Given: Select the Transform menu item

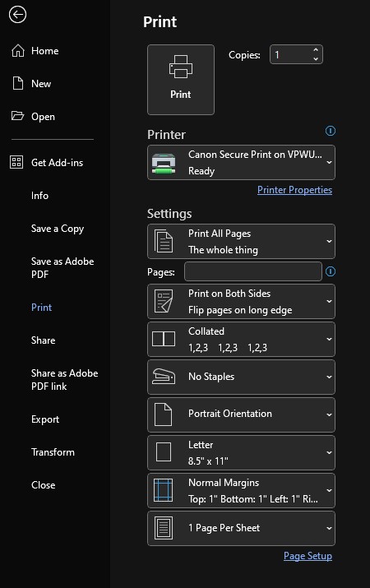Looking at the screenshot, I should (53, 451).
